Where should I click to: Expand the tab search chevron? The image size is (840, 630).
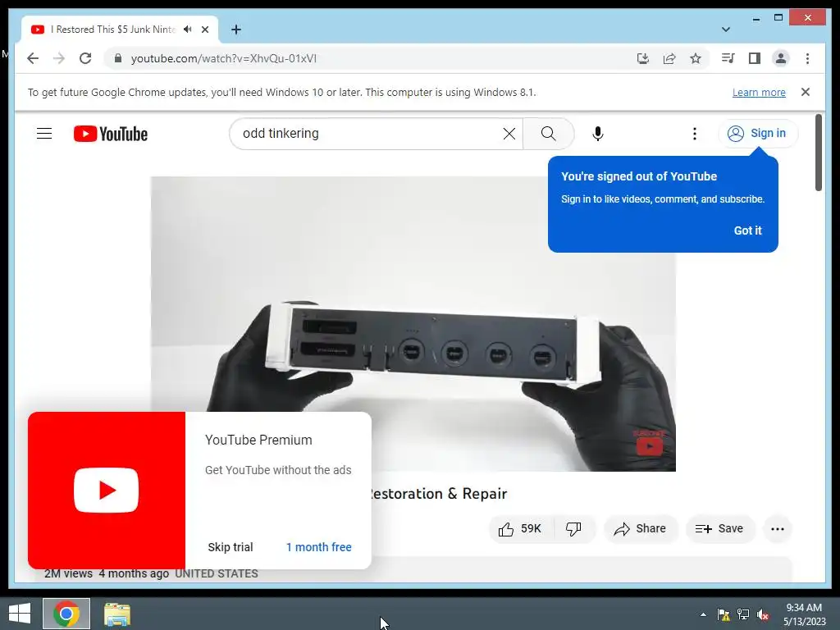point(725,30)
